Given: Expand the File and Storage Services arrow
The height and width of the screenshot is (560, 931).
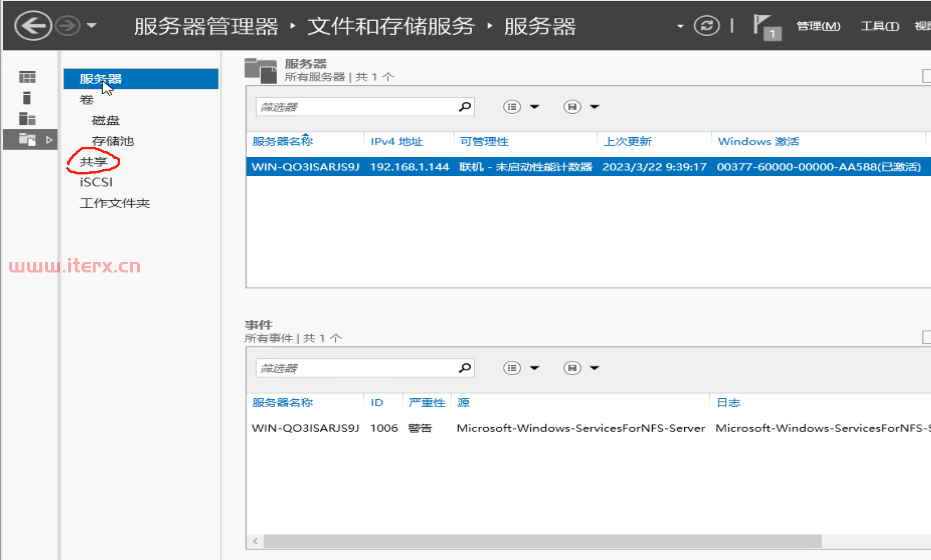Looking at the screenshot, I should 49,140.
